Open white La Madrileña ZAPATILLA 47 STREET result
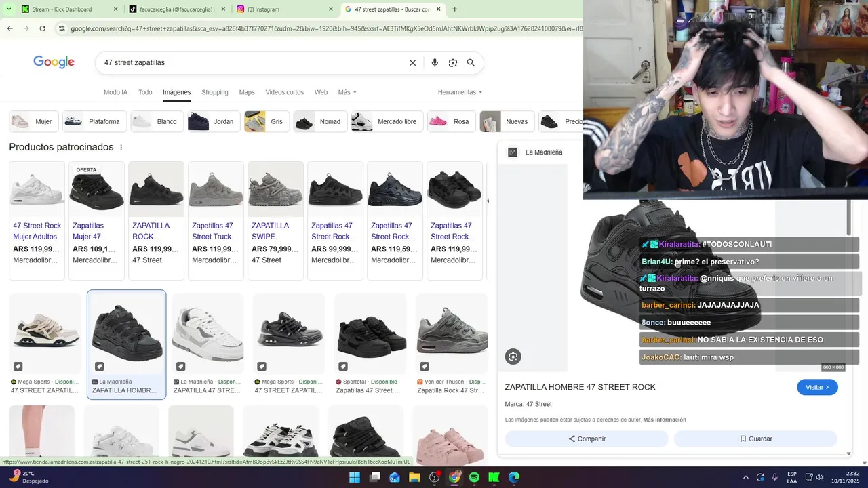The width and height of the screenshot is (868, 488). tap(208, 344)
